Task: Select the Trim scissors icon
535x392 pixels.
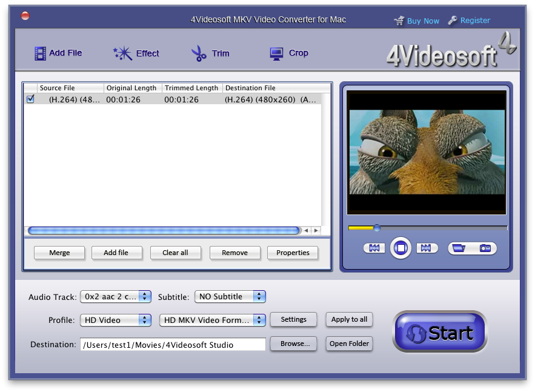Action: (x=199, y=53)
